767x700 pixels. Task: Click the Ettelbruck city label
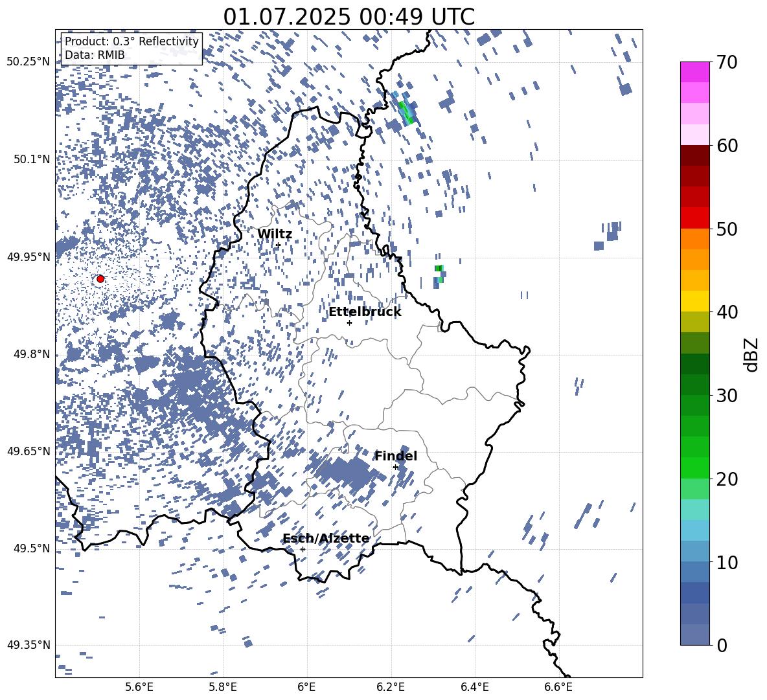(365, 312)
